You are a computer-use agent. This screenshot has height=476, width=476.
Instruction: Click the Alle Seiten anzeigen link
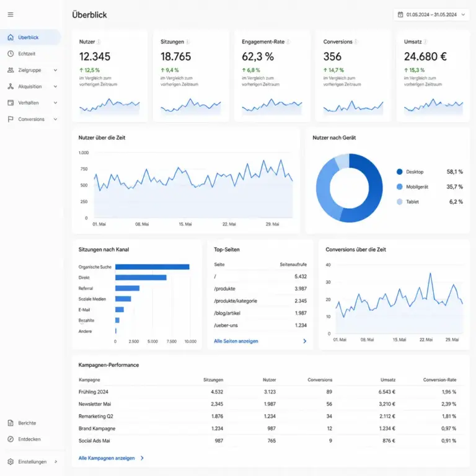[236, 342]
